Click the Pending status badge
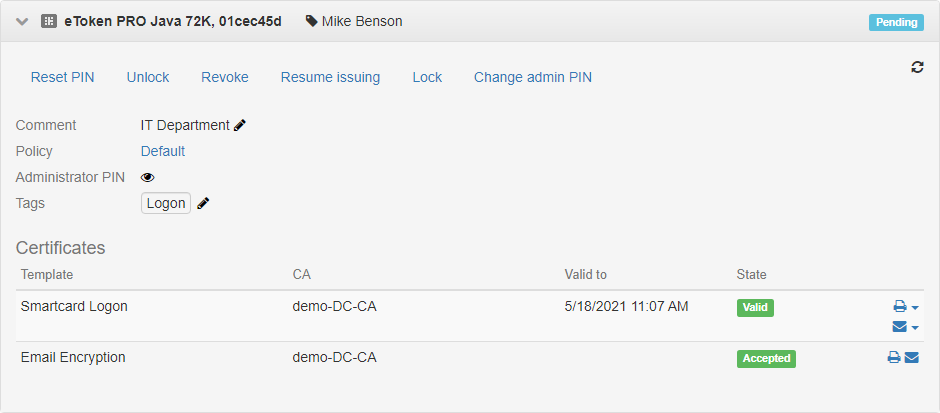The image size is (940, 413). [x=896, y=22]
